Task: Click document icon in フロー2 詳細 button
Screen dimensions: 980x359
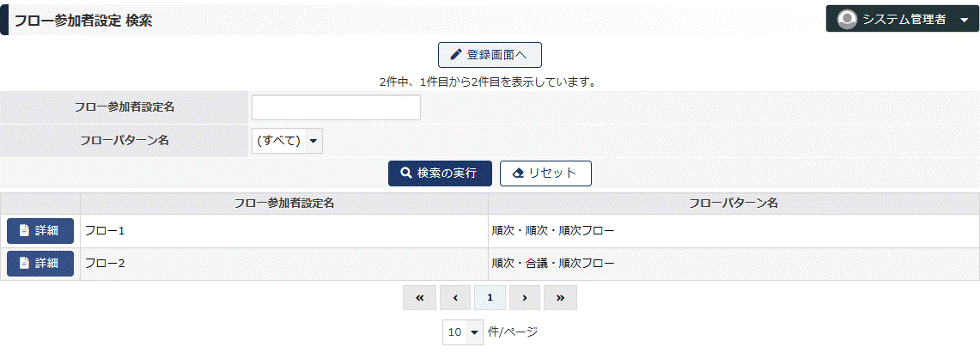Action: [24, 264]
